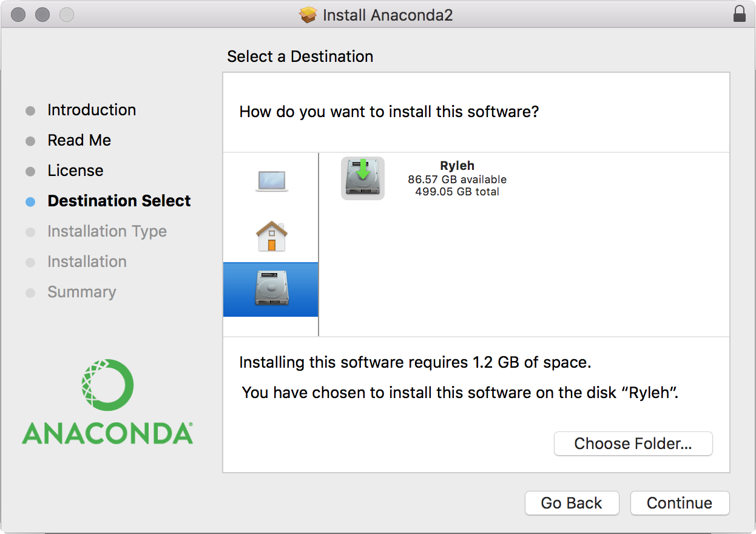
Task: Jump to the Introduction step
Action: 92,110
